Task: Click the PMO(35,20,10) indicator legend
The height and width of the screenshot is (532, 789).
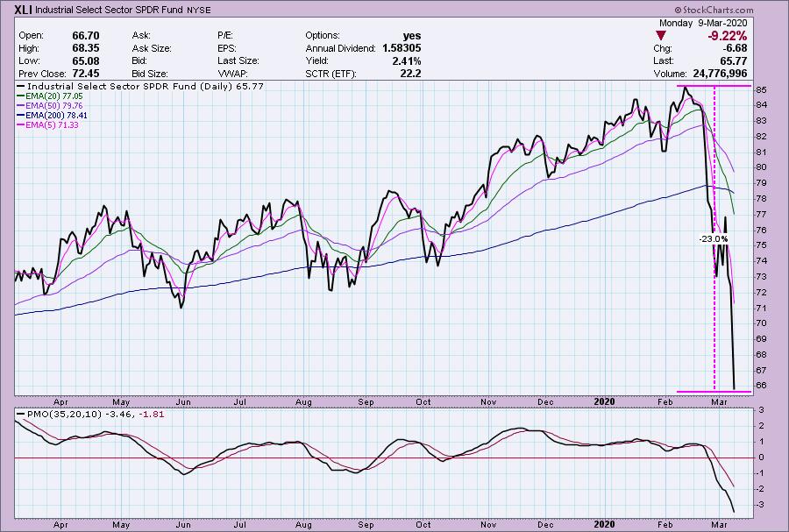Action: pos(90,415)
